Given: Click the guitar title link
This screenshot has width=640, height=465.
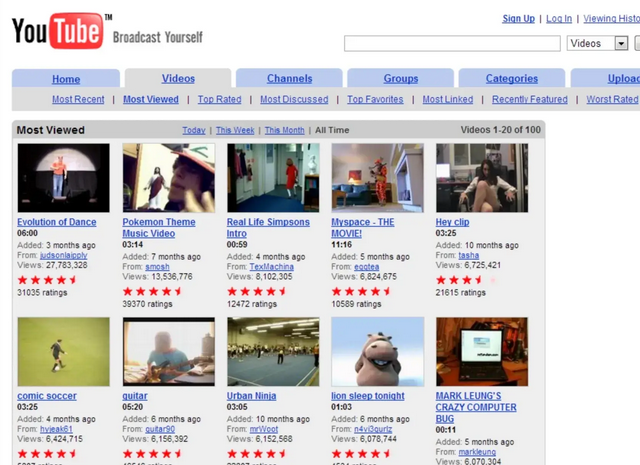Looking at the screenshot, I should tap(135, 396).
